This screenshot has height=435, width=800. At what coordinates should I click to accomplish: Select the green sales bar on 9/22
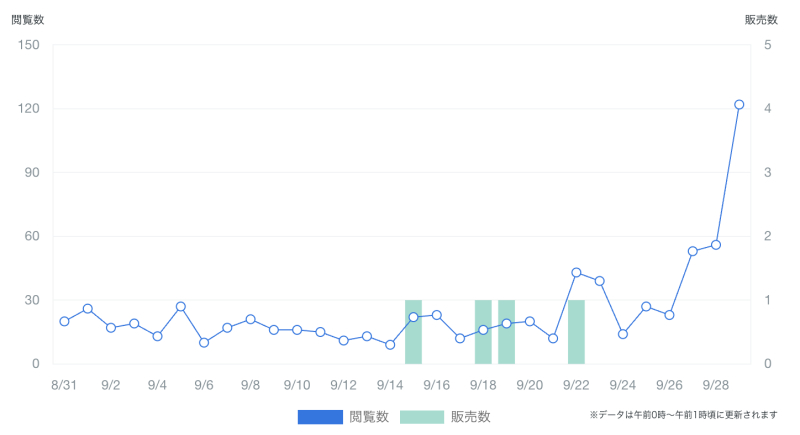click(576, 332)
